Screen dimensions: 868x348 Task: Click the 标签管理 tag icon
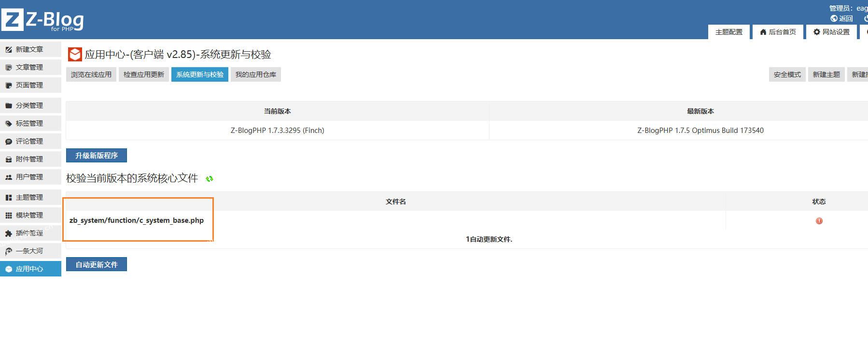point(9,124)
